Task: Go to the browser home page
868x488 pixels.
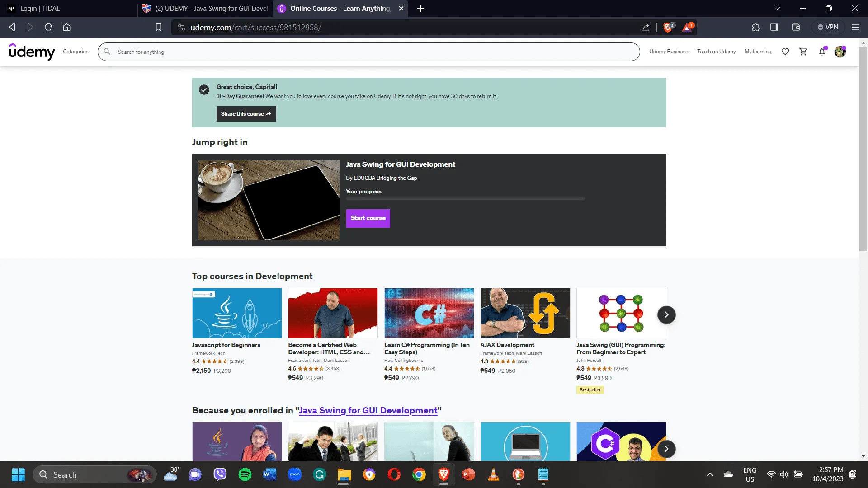Action: coord(66,27)
